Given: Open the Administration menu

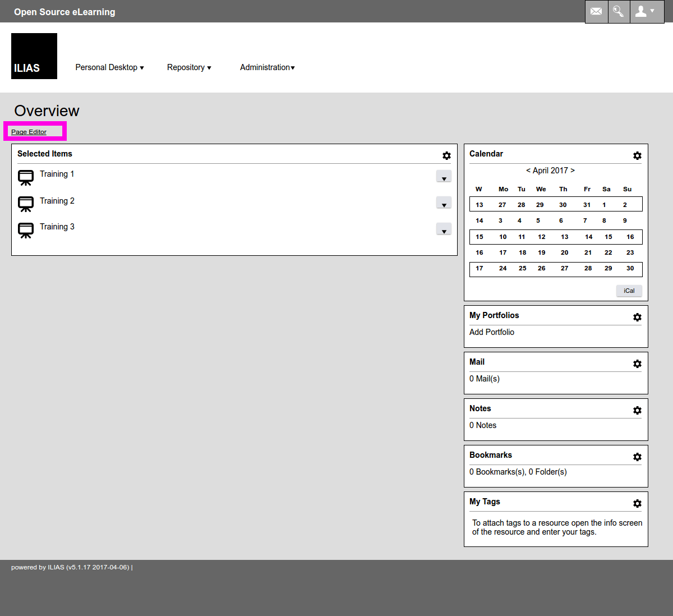Looking at the screenshot, I should click(x=267, y=67).
